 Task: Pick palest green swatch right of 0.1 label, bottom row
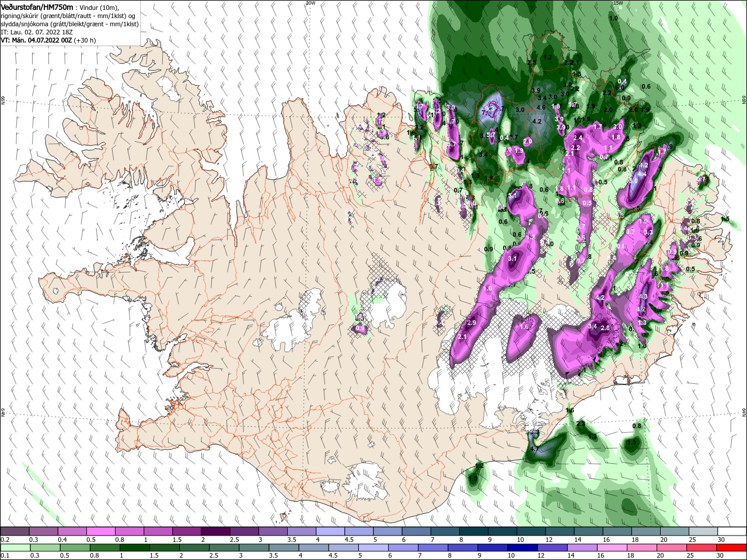(15, 548)
